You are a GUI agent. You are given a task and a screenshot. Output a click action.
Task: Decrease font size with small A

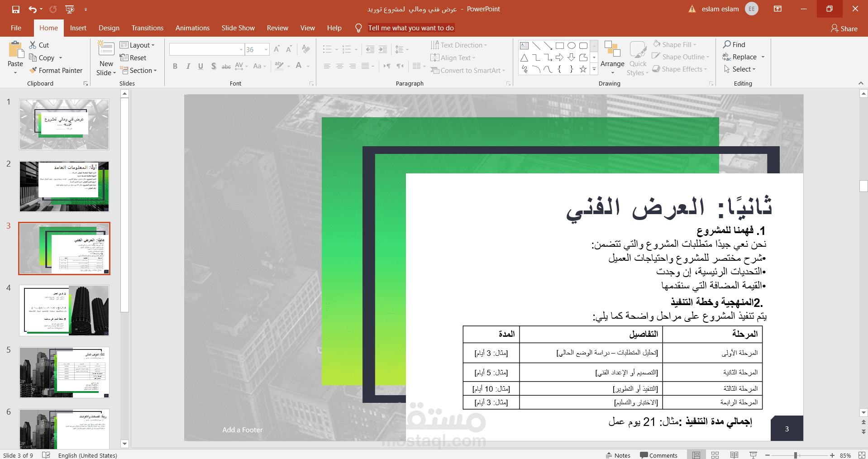coord(289,49)
